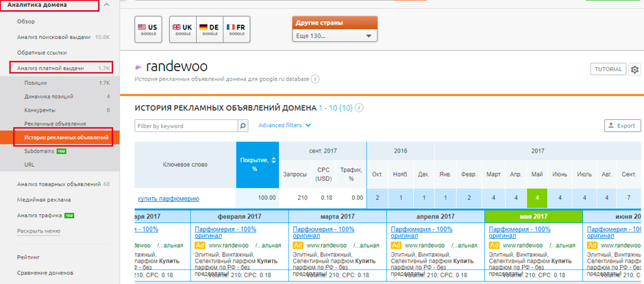Go to Динамика позиций item
Viewport: 644px width, 284px height.
pyautogui.click(x=49, y=96)
